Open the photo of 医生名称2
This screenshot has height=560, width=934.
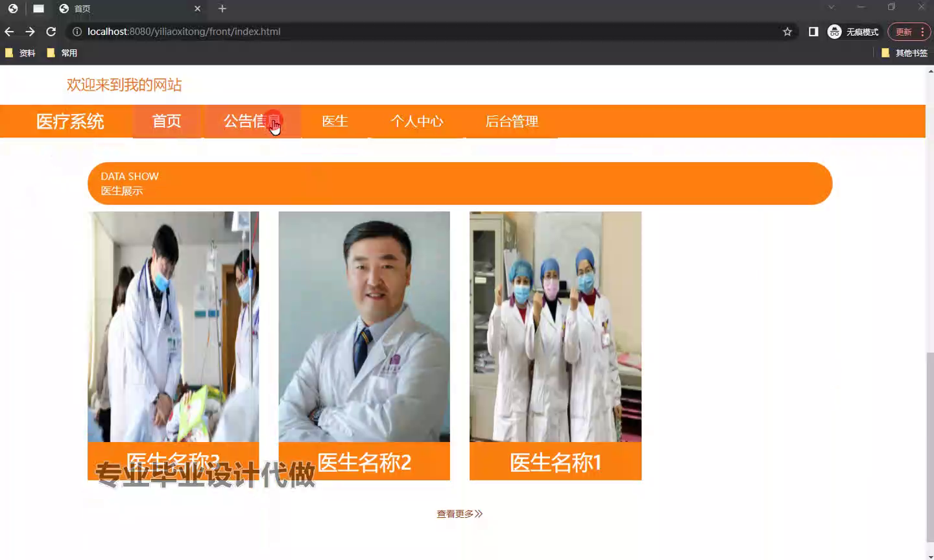pyautogui.click(x=364, y=327)
